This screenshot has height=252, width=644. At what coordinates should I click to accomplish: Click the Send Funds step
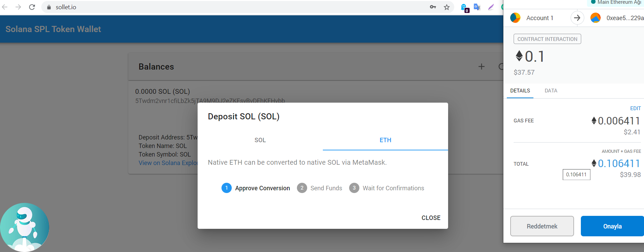[319, 188]
